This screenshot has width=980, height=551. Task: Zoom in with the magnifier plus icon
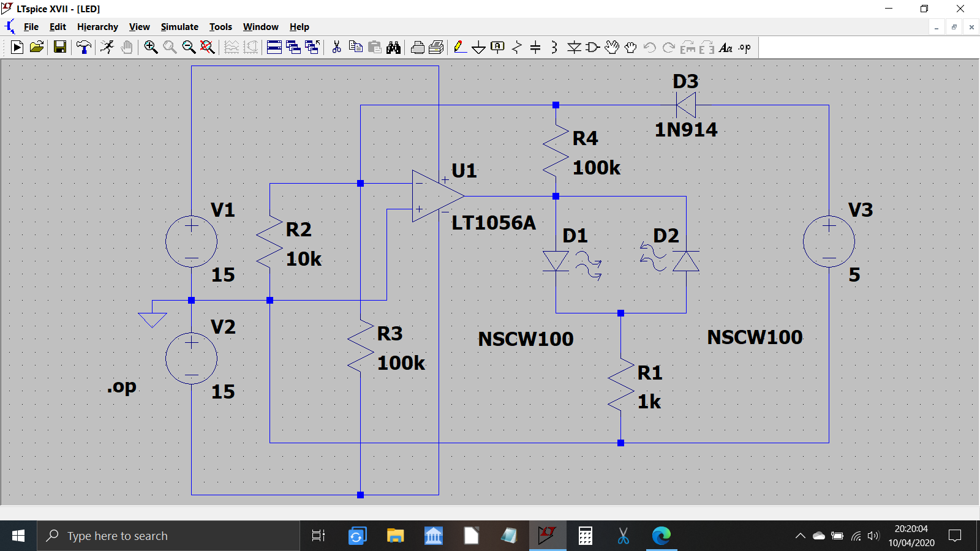(x=151, y=47)
